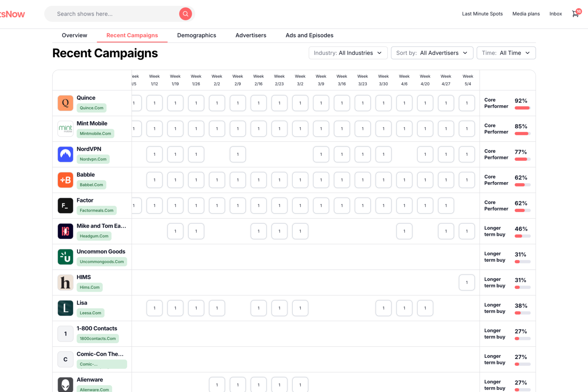Open the Ads and Episodes tab

309,35
